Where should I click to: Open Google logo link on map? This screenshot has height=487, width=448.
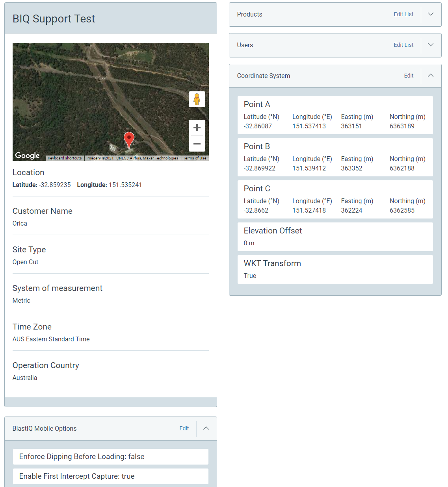tap(27, 156)
